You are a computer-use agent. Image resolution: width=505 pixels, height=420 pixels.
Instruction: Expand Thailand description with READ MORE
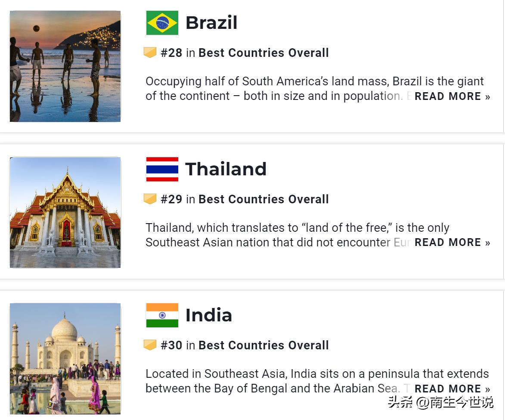point(452,243)
